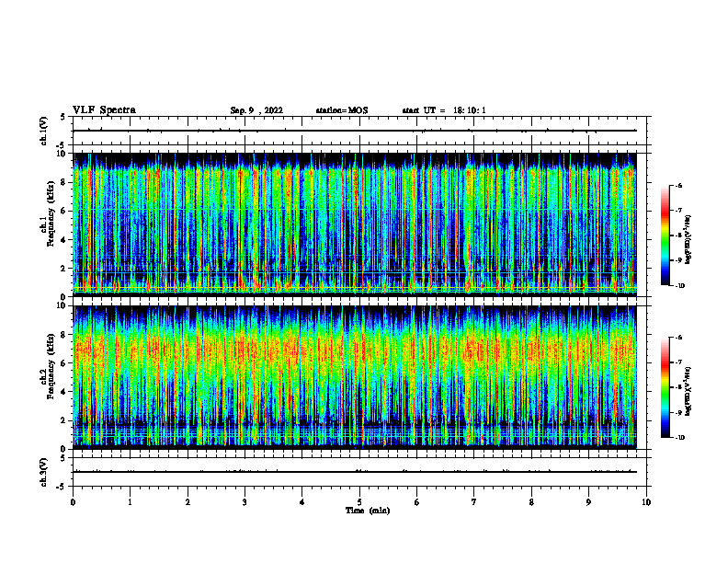Viewport: 728px width, 563px height.
Task: Click the date label Sep. 9, 2022
Action: pos(256,110)
